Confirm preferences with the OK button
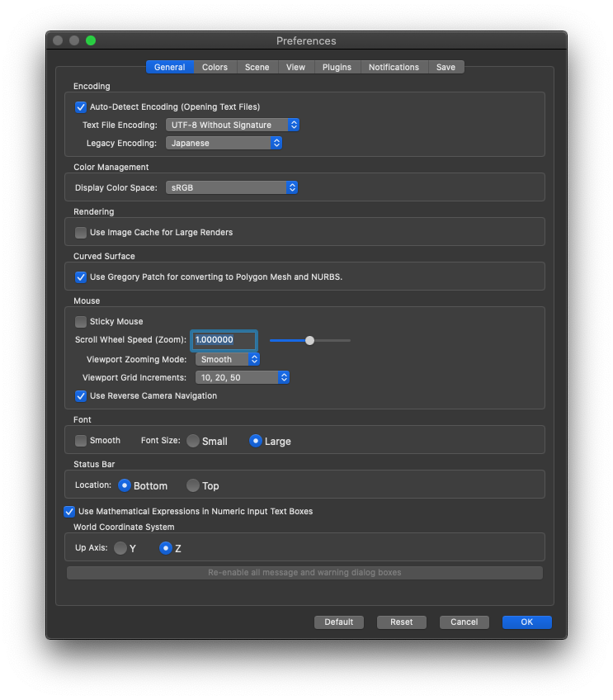 (527, 622)
